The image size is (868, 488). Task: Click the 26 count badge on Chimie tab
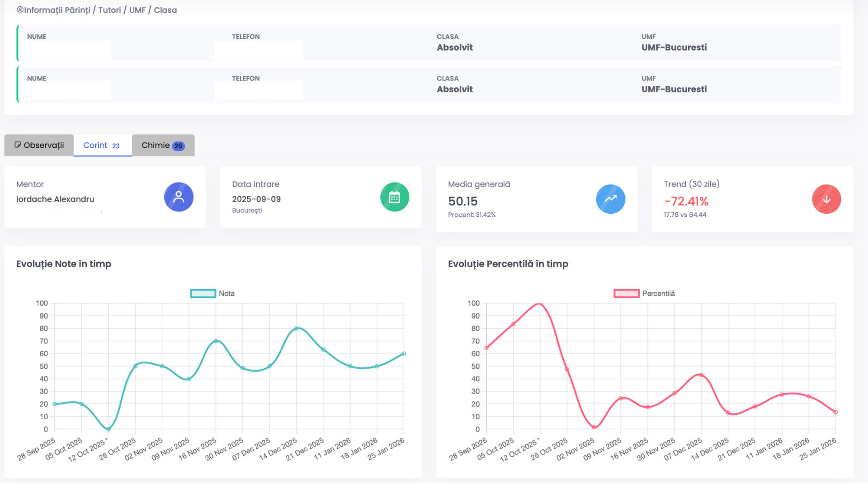pos(178,145)
